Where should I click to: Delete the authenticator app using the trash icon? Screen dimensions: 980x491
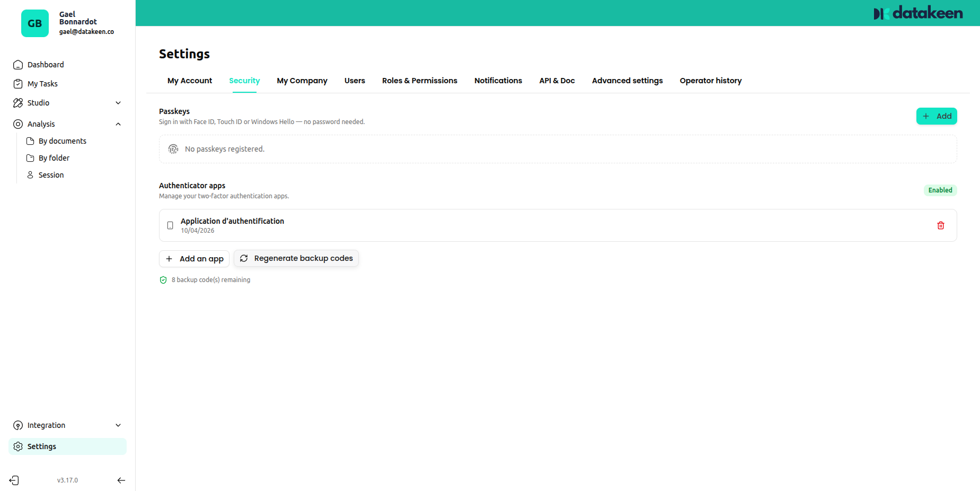pyautogui.click(x=941, y=225)
